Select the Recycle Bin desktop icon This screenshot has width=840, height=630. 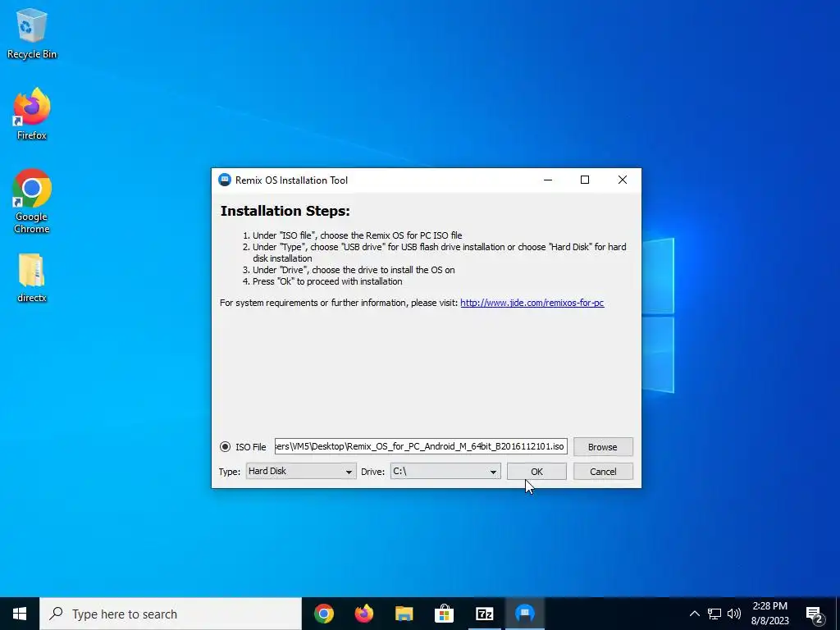point(32,34)
